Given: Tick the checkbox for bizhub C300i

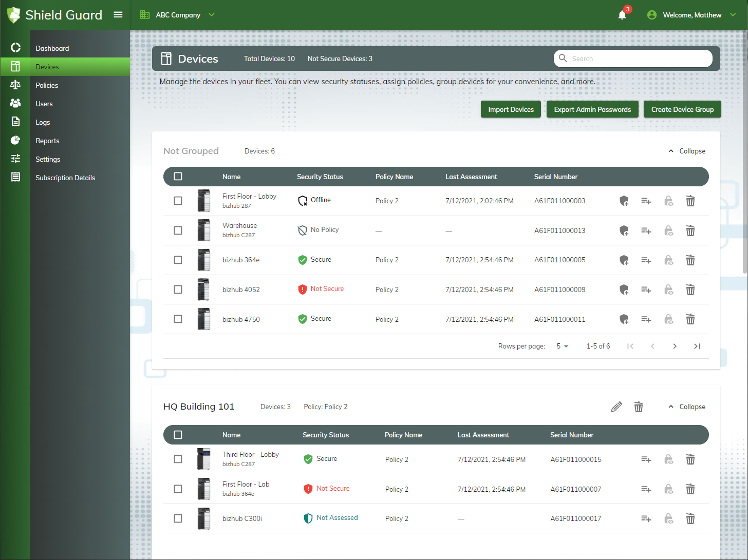Looking at the screenshot, I should (178, 518).
